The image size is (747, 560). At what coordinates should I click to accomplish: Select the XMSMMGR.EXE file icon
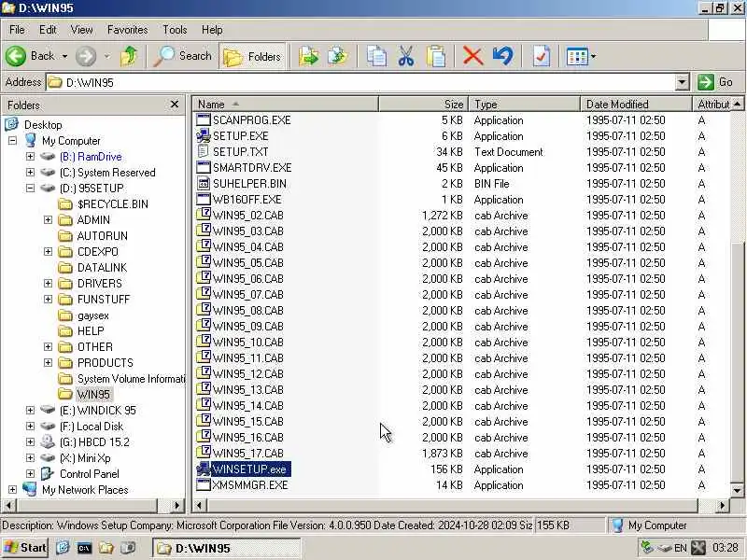point(204,484)
